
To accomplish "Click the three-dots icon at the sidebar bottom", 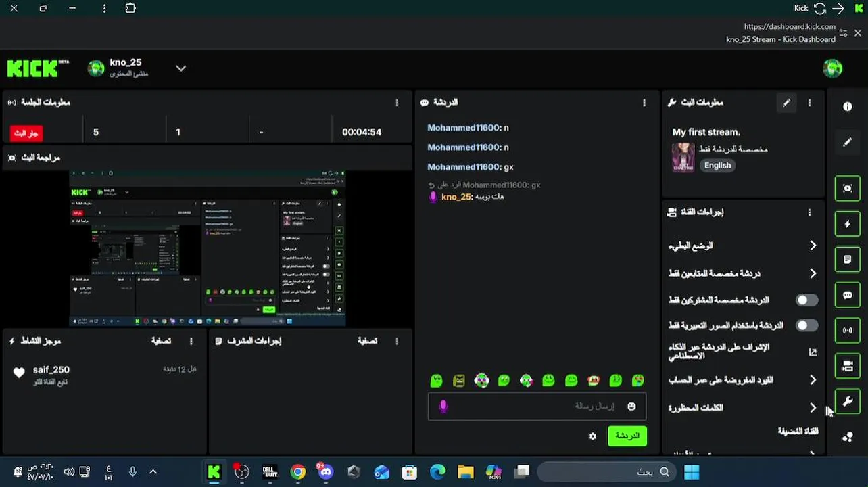I will 847,437.
